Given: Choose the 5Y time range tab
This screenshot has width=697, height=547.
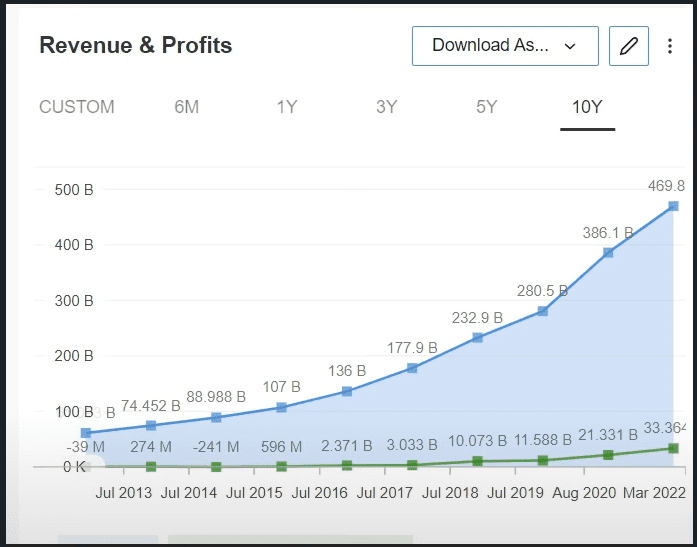Looking at the screenshot, I should (487, 107).
